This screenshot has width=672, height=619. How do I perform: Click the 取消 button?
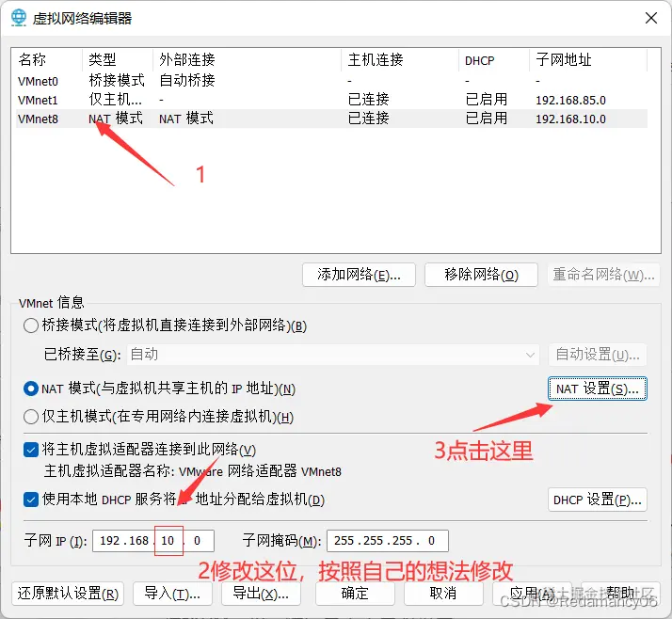(443, 594)
